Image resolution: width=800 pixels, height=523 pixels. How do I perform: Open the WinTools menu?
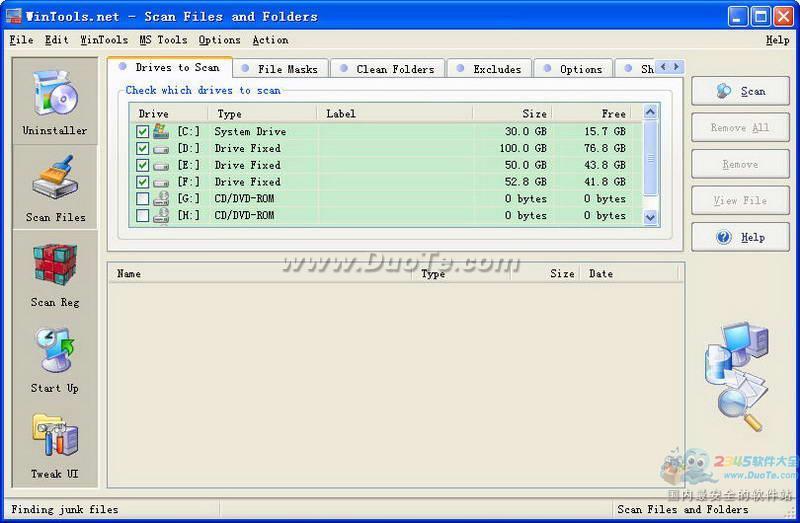pyautogui.click(x=104, y=40)
